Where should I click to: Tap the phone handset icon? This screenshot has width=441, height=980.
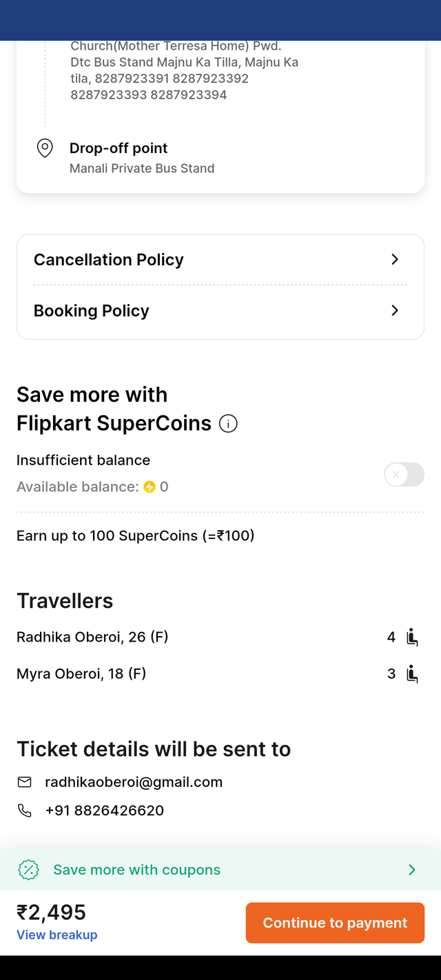[x=25, y=810]
